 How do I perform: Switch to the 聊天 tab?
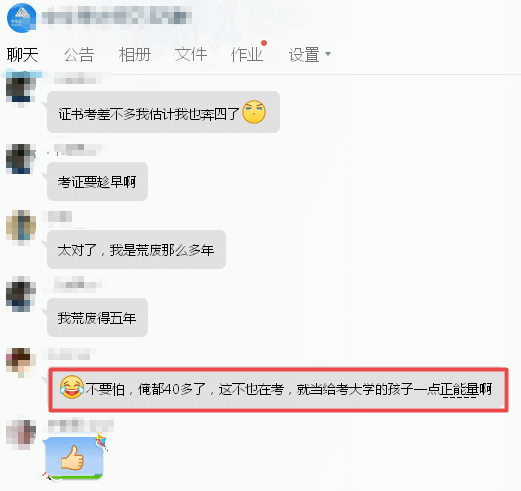[x=23, y=55]
